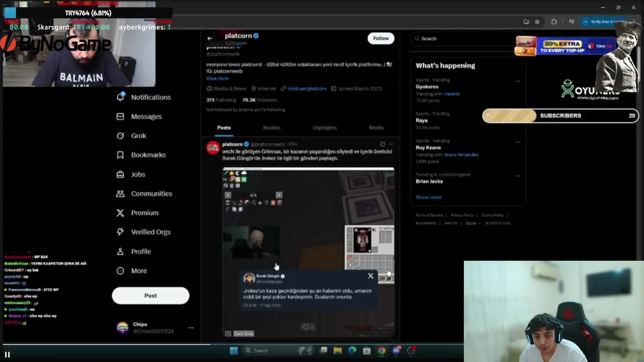View platcorn's 375 Following list
644x362 pixels.
coord(221,100)
